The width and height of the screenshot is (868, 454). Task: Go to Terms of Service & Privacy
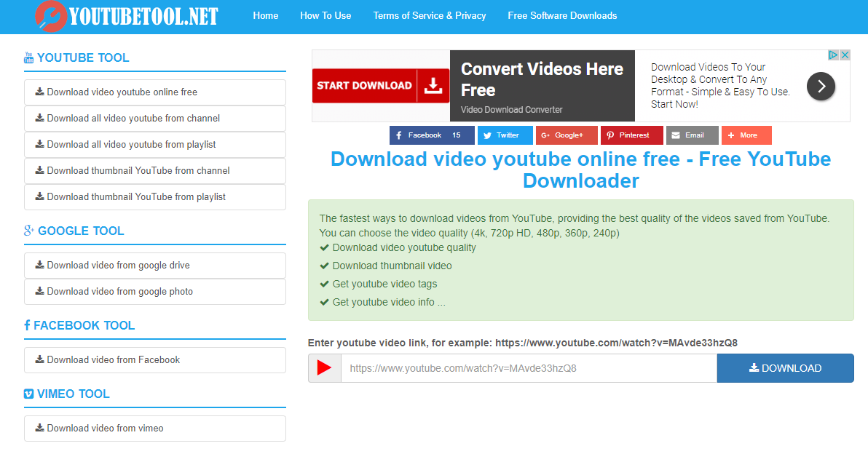point(430,15)
